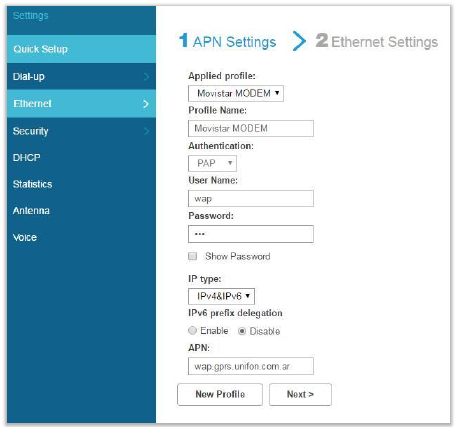
Task: Open the Applied profile dropdown
Action: 236,93
